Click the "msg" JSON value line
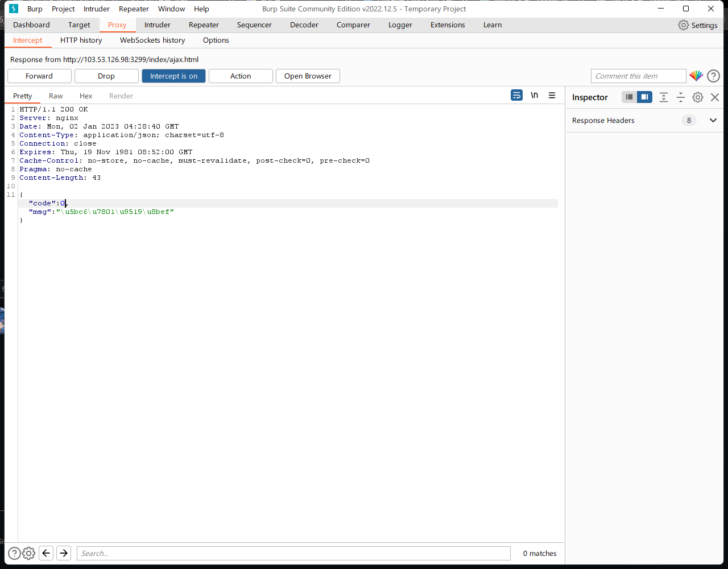 (101, 212)
